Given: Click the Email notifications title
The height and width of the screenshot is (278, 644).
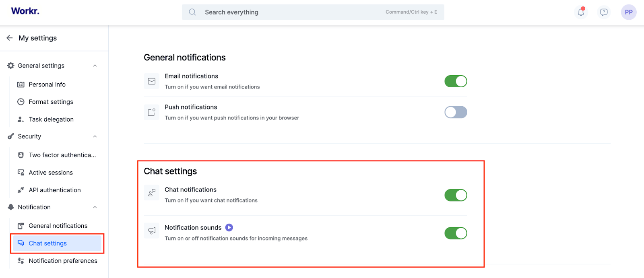Looking at the screenshot, I should pyautogui.click(x=191, y=76).
